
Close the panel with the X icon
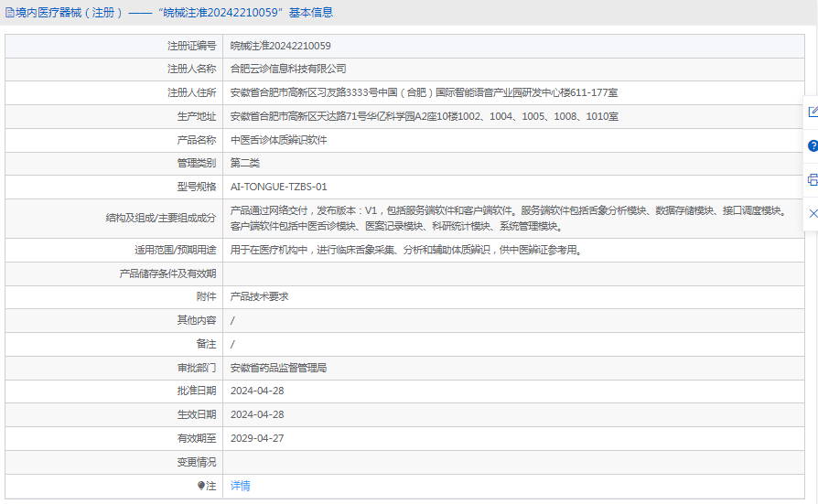tap(813, 213)
